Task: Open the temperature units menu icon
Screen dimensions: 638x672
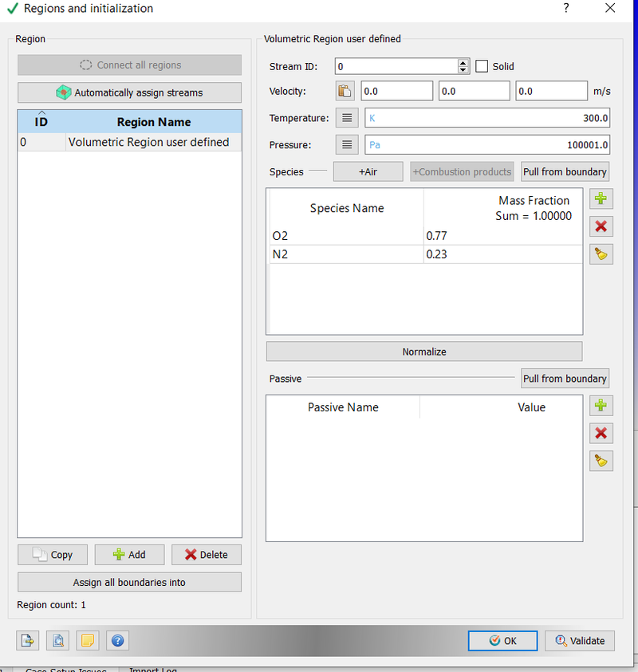Action: [346, 118]
